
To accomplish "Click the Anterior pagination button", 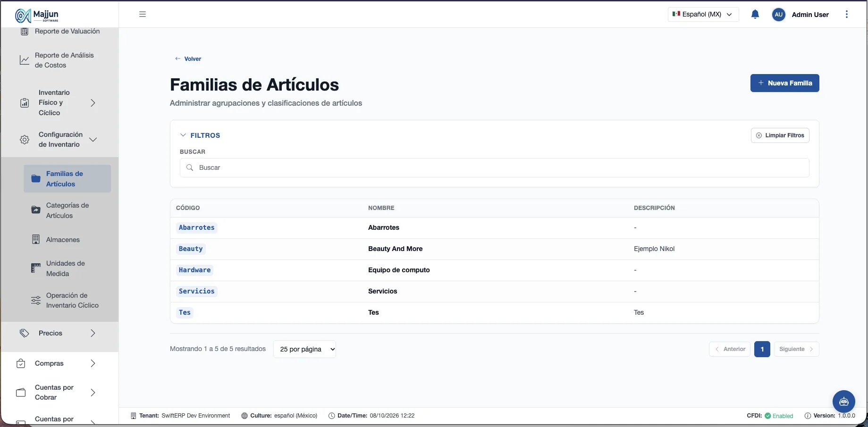I will [x=729, y=349].
